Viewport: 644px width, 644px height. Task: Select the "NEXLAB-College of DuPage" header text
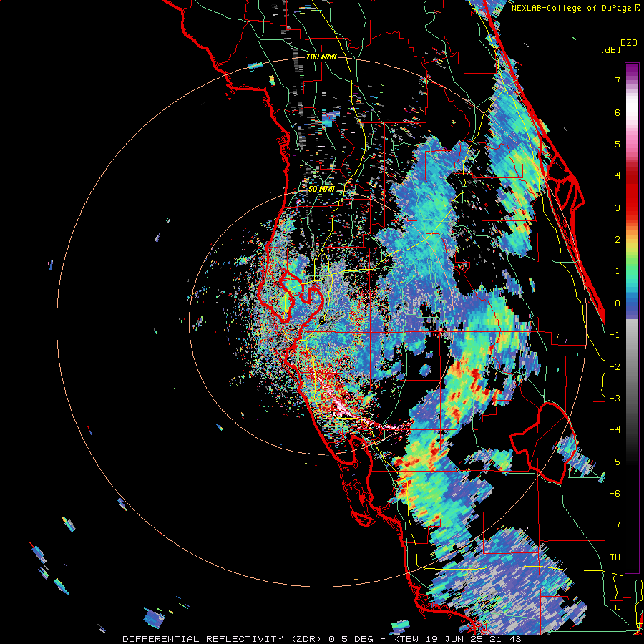pyautogui.click(x=571, y=8)
